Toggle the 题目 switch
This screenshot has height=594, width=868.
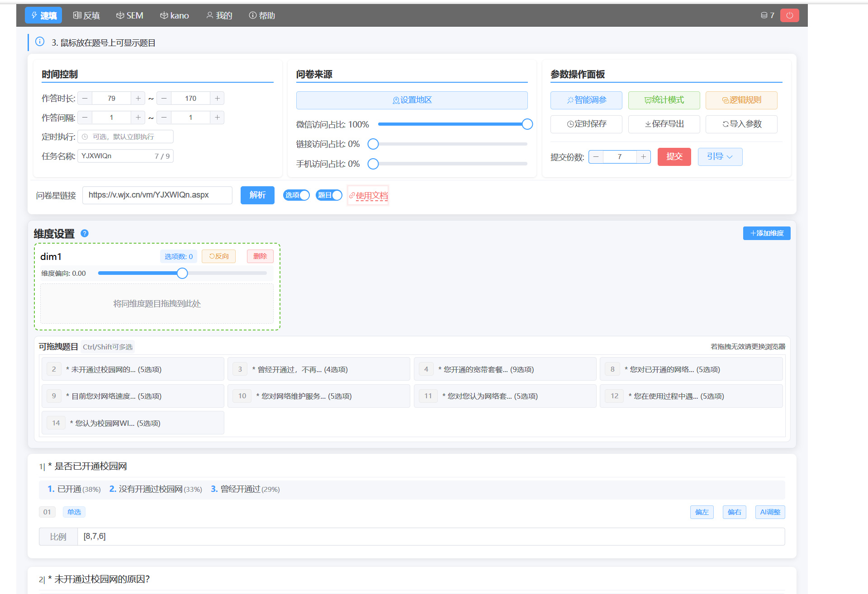329,195
